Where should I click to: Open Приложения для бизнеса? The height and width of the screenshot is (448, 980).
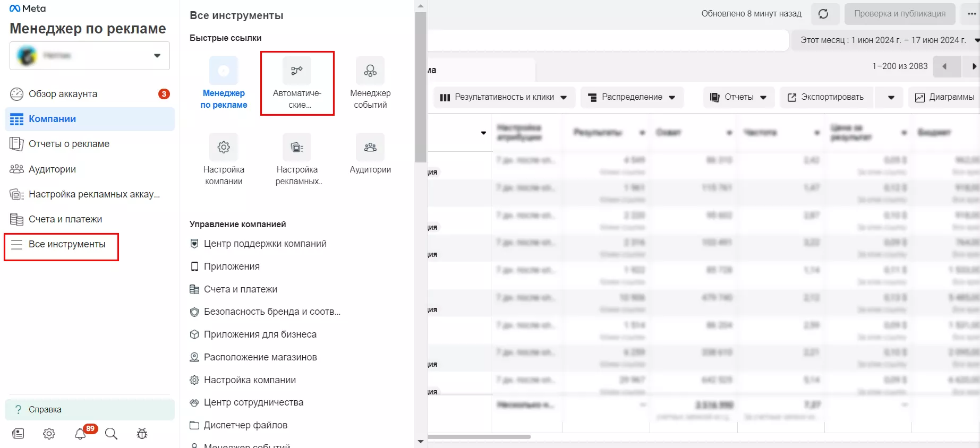(253, 334)
